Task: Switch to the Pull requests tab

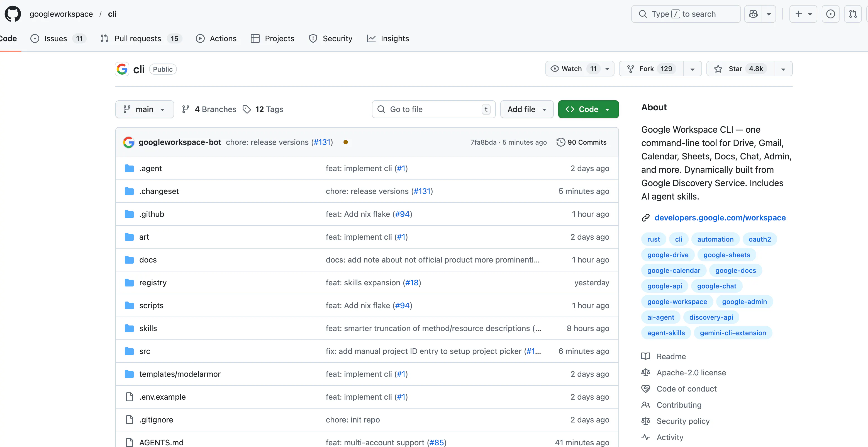Action: pos(141,38)
